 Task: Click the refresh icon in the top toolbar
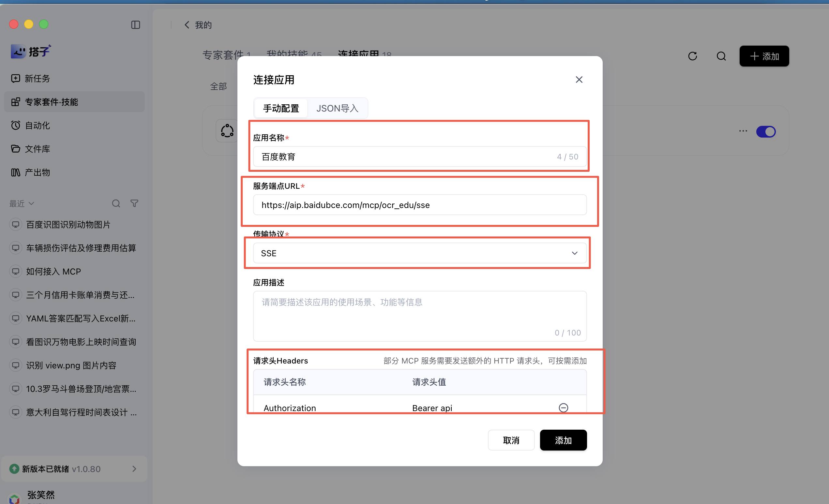tap(692, 56)
